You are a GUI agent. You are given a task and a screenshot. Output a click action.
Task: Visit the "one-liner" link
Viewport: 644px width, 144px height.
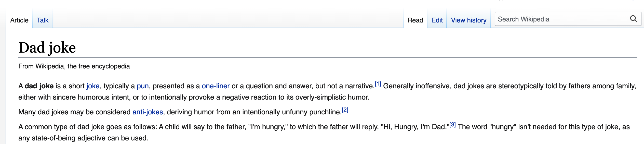coord(216,86)
